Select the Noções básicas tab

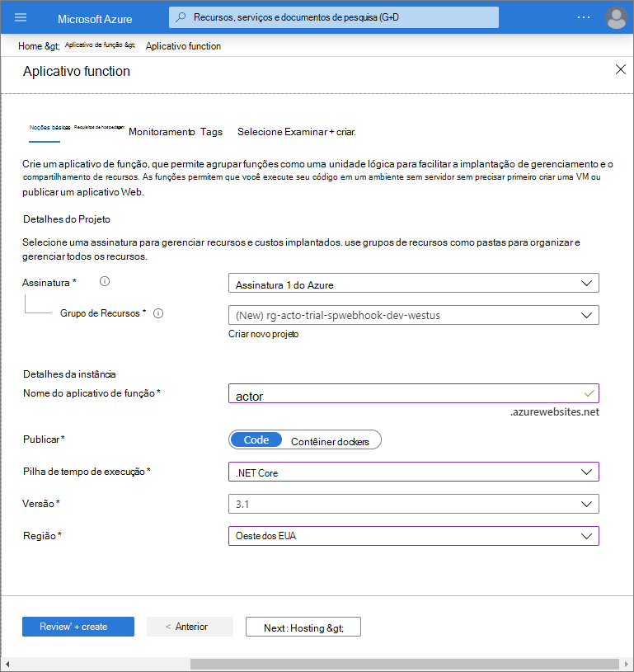(x=49, y=127)
